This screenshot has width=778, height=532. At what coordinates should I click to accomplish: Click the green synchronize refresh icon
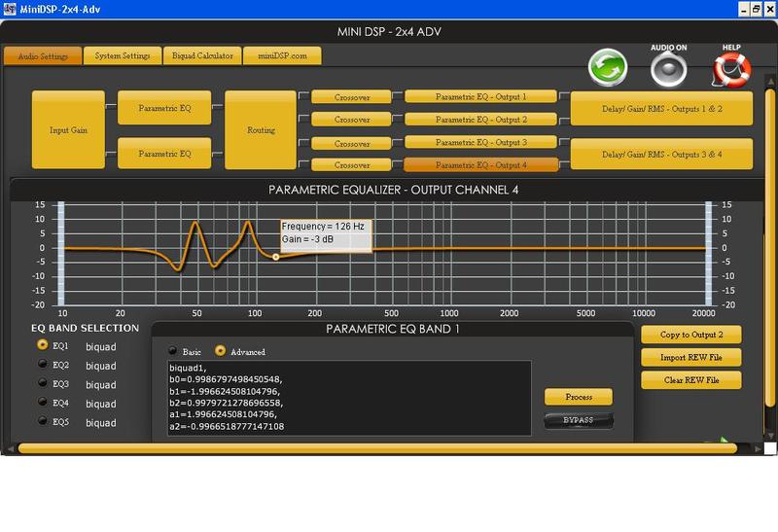608,69
